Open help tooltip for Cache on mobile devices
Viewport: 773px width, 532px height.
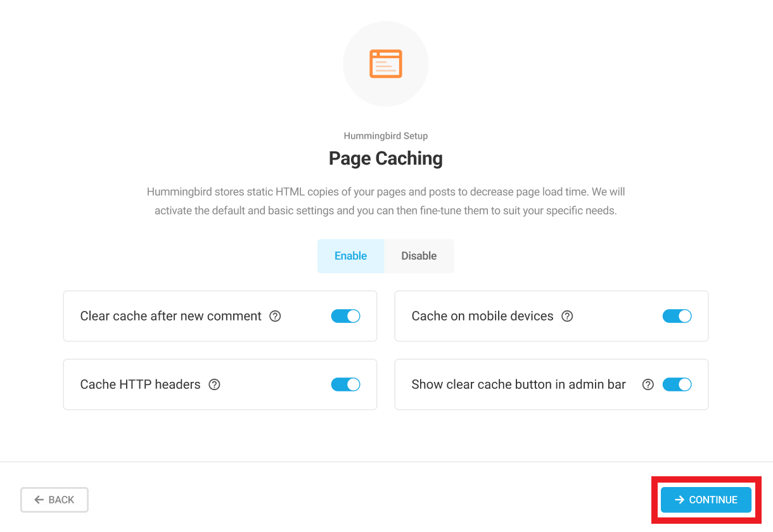[x=567, y=315]
